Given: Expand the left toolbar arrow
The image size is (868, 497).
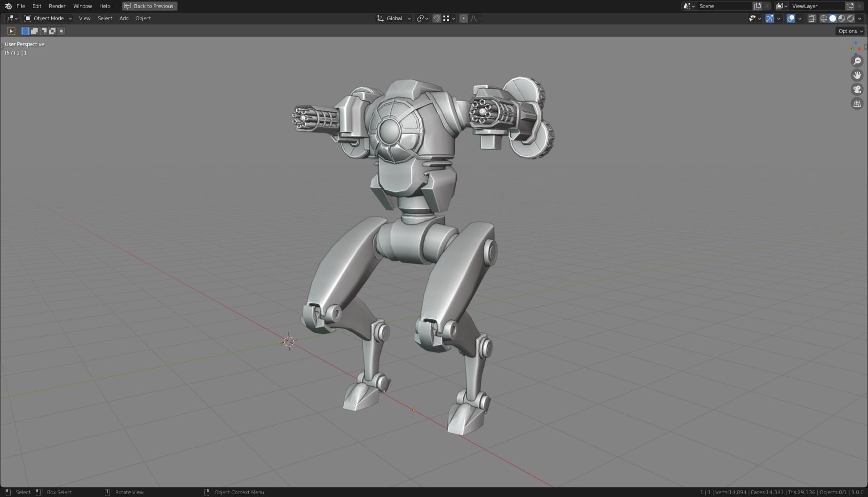Looking at the screenshot, I should (x=2, y=47).
